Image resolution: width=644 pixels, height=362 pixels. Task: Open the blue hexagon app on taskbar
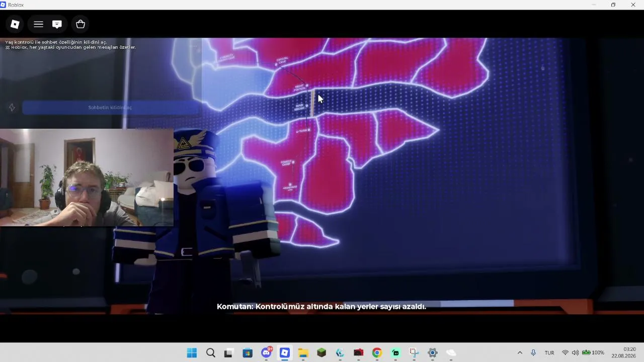340,353
